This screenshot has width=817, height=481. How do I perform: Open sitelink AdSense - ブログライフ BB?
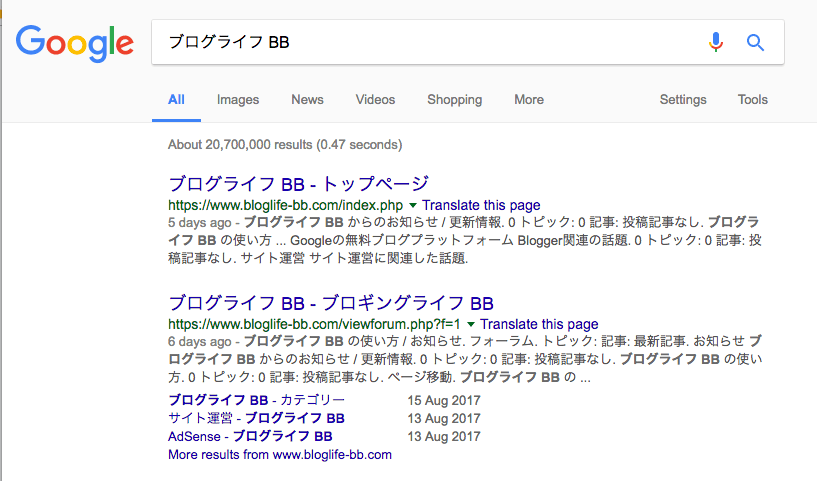point(250,436)
